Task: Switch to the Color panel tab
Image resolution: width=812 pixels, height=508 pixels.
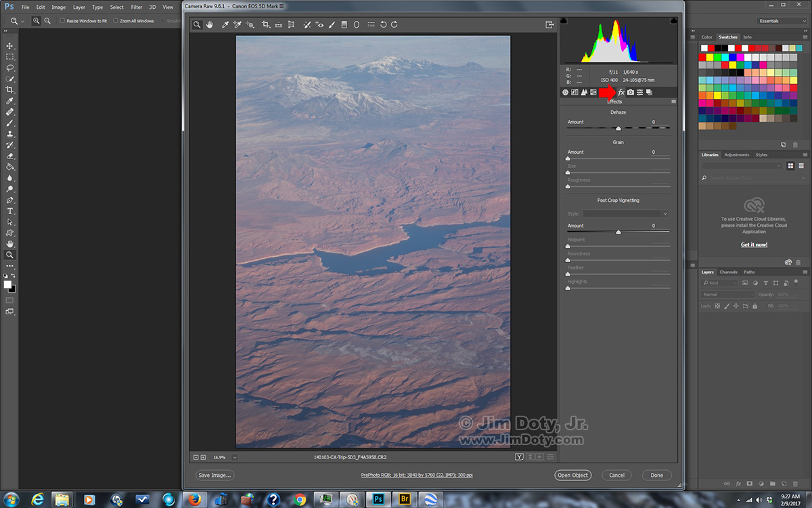Action: pyautogui.click(x=706, y=37)
